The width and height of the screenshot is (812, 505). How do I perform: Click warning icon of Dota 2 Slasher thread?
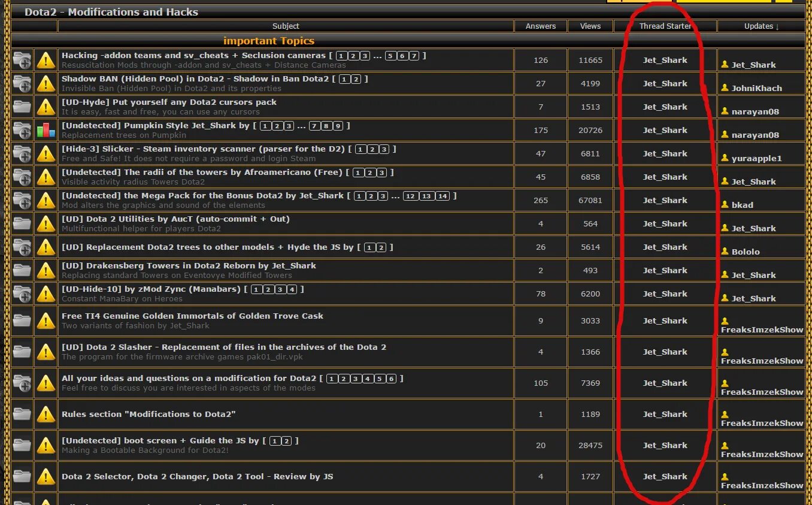click(x=46, y=352)
